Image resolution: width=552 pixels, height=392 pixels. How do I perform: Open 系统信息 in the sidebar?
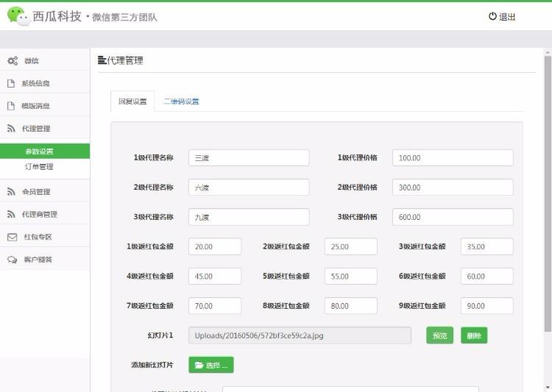(x=45, y=83)
